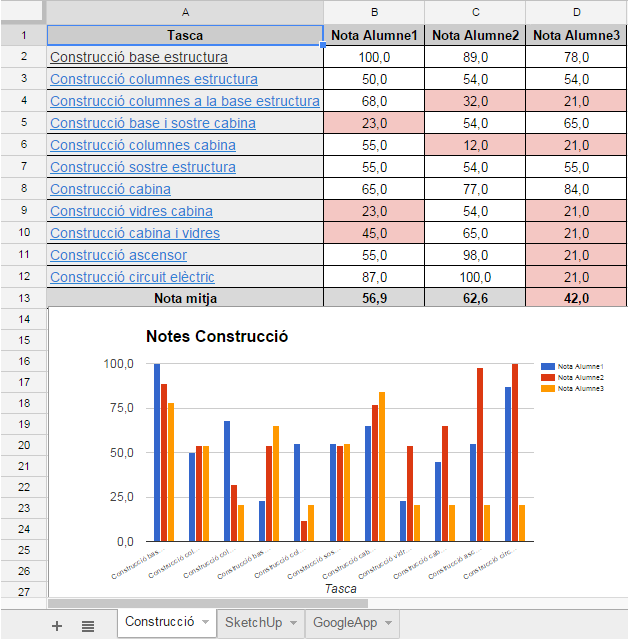Open link Construcció ascensor
This screenshot has height=639, width=628.
click(118, 255)
